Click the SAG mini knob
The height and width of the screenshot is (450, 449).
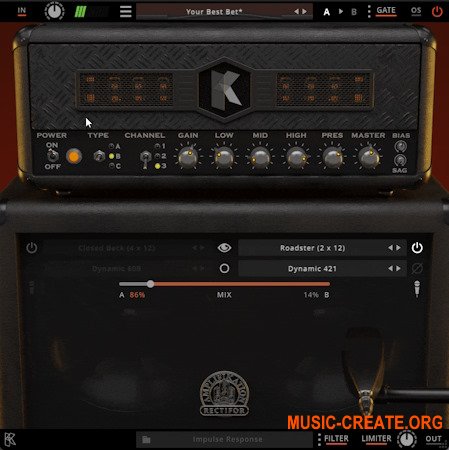click(x=400, y=160)
